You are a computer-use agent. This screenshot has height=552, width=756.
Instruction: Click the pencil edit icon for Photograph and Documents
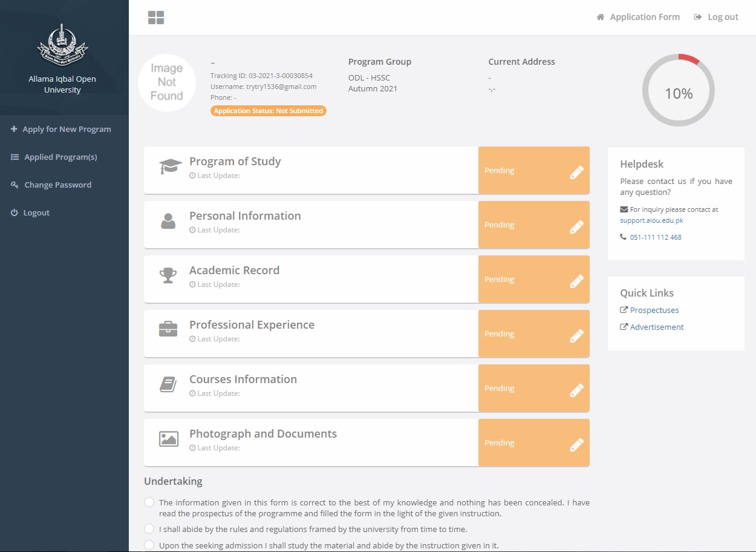point(577,445)
